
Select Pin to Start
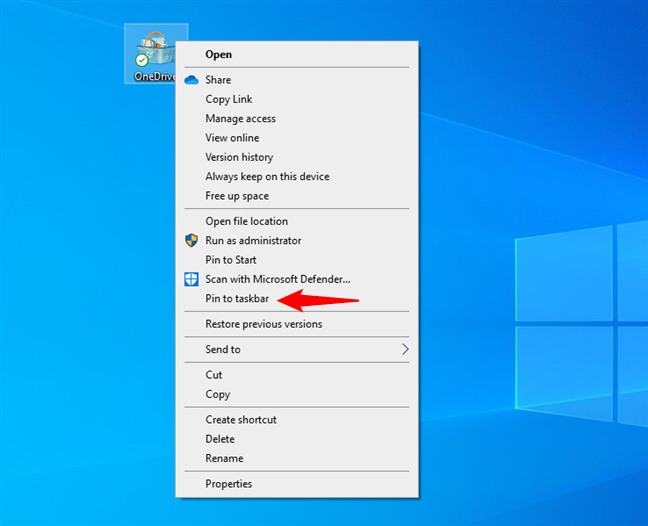[x=297, y=260]
